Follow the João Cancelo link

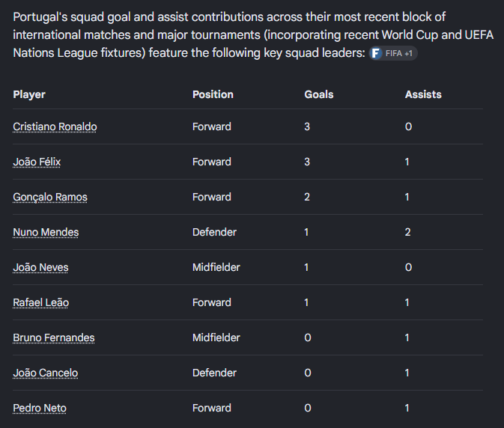point(46,373)
